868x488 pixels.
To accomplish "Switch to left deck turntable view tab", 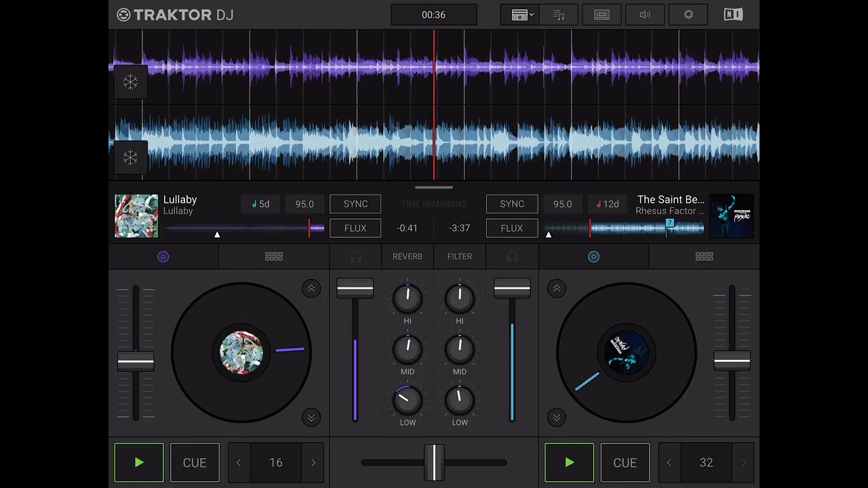I will [163, 257].
